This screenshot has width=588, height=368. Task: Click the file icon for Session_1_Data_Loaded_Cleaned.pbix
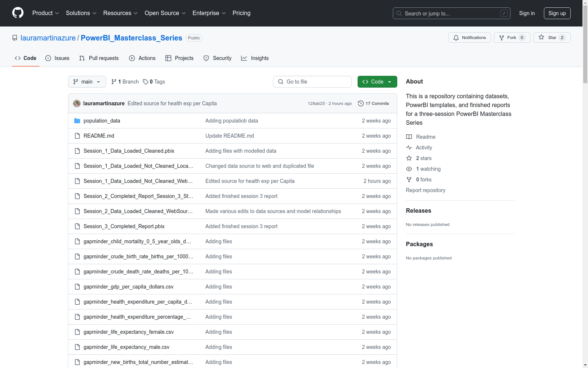click(x=77, y=151)
